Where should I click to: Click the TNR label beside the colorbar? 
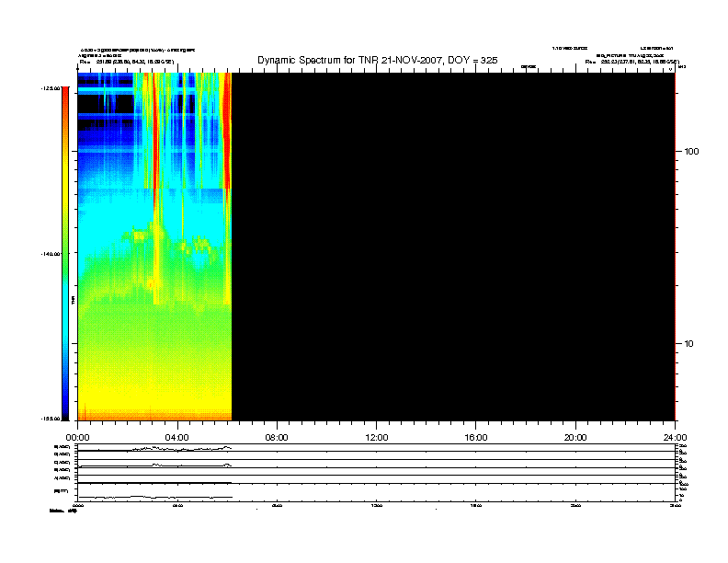point(73,301)
